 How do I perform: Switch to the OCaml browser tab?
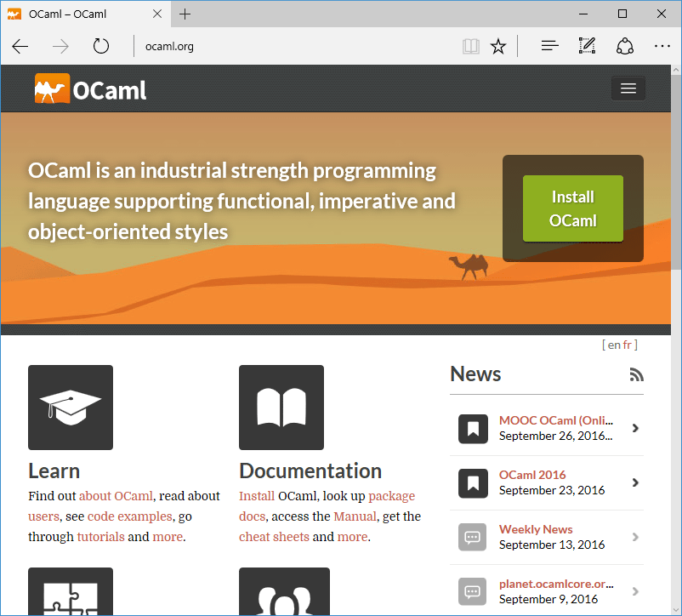pyautogui.click(x=77, y=14)
